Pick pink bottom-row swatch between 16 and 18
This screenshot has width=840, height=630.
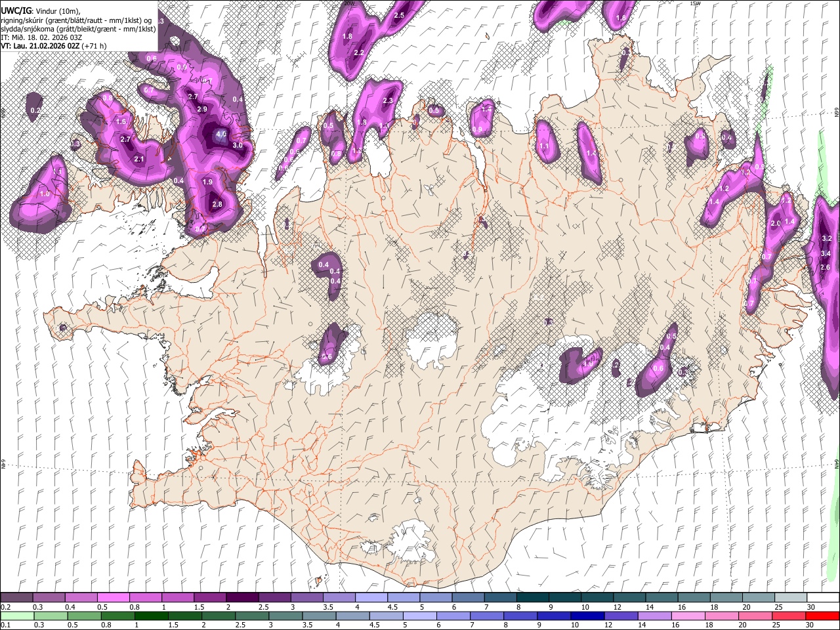tap(688, 616)
